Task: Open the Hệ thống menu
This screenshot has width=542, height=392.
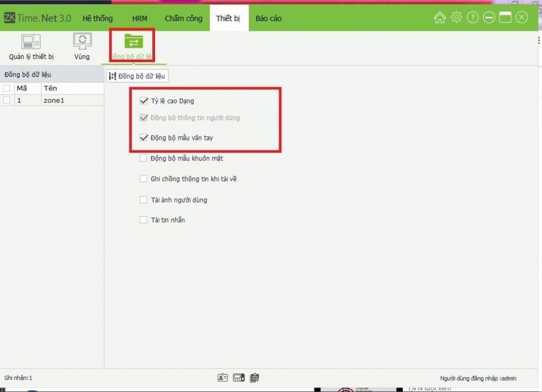Action: 98,18
